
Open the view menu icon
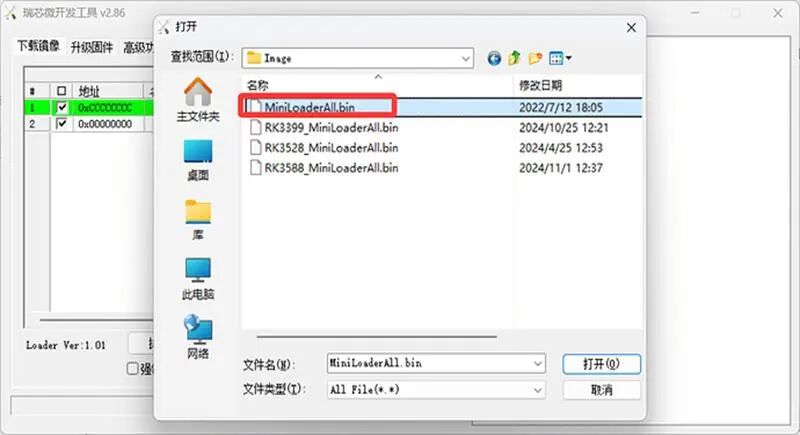(560, 58)
